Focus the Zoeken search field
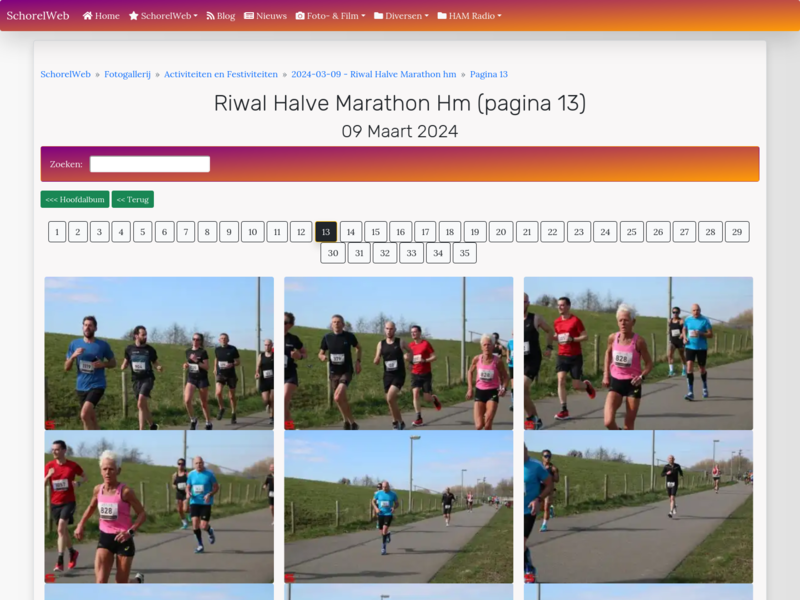The image size is (800, 600). click(150, 164)
